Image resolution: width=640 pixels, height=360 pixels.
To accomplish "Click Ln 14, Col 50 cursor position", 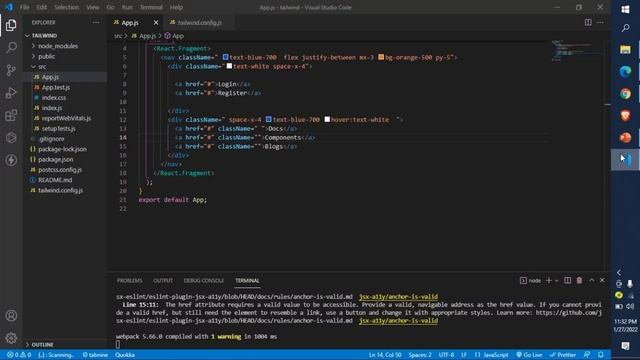I will [385, 355].
